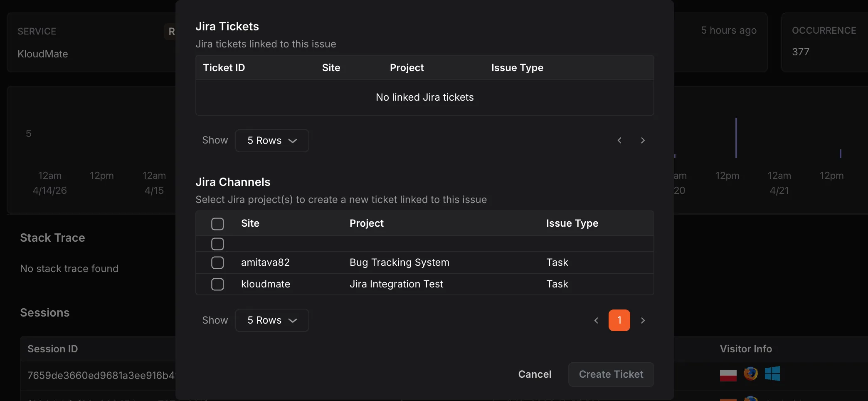The image size is (868, 401).
Task: Click the Poland flag icon in Visitor Info
Action: coord(728,375)
